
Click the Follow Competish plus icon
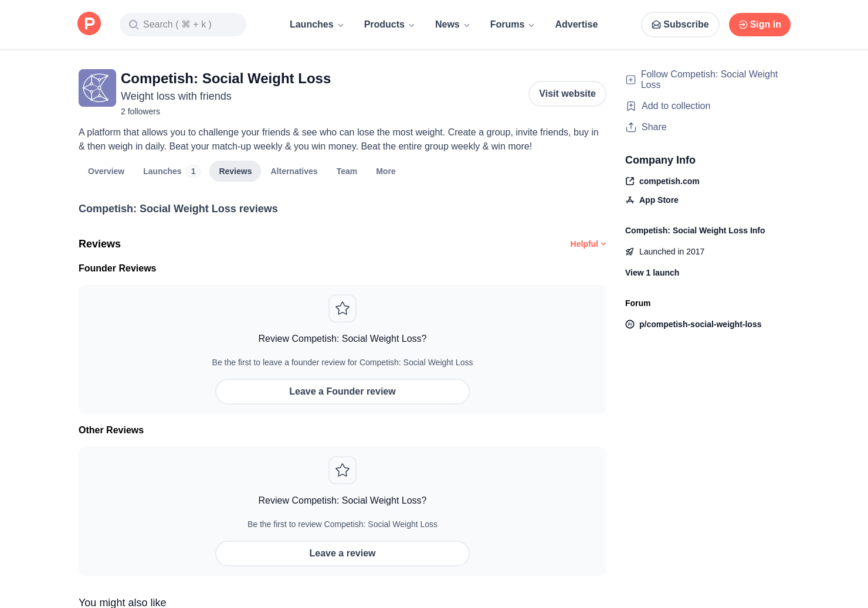pos(631,80)
